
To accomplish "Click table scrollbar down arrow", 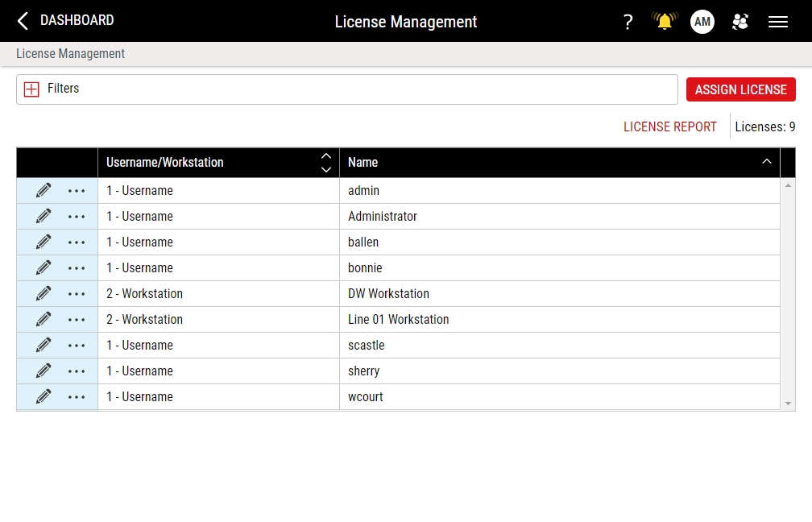I will point(788,404).
